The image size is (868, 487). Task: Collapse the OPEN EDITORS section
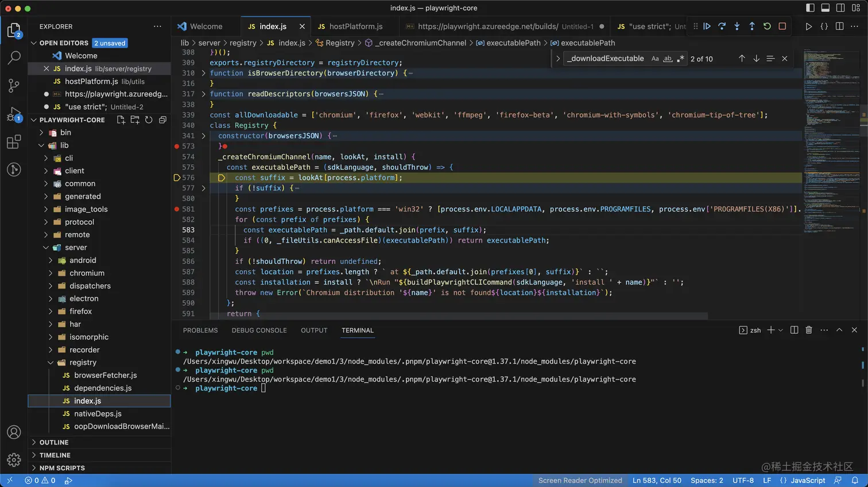point(34,43)
